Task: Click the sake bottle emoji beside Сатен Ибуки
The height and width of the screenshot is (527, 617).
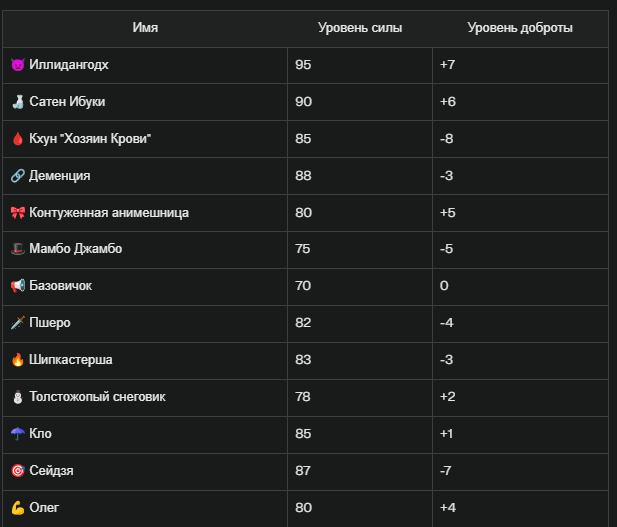Action: click(18, 102)
